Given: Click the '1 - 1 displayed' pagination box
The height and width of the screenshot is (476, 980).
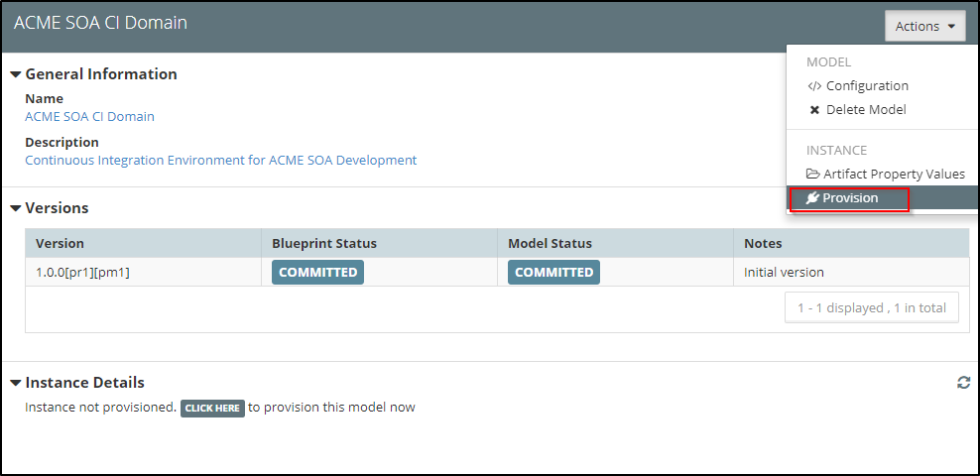Looking at the screenshot, I should pos(871,308).
